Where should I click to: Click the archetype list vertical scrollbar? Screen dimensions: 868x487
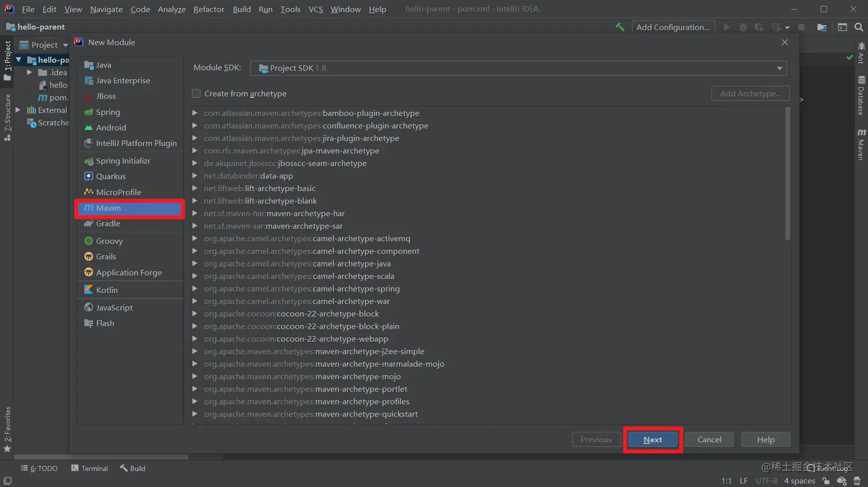click(x=788, y=173)
